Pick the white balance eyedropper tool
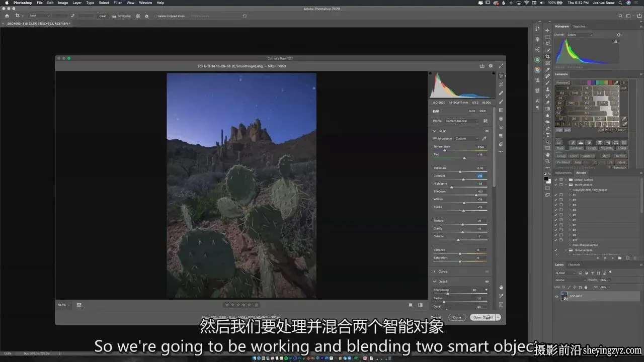 pos(485,138)
